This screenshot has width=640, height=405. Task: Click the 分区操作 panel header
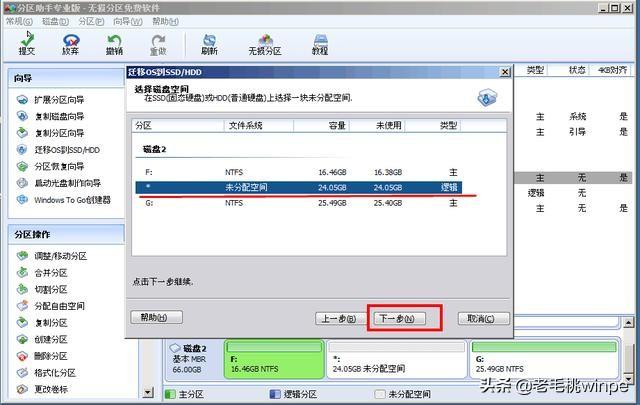click(x=66, y=234)
